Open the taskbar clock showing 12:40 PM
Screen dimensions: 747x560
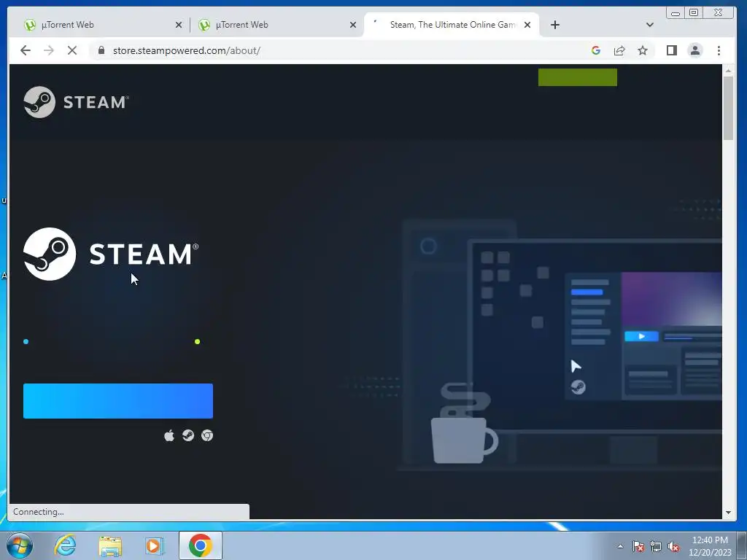[710, 546]
